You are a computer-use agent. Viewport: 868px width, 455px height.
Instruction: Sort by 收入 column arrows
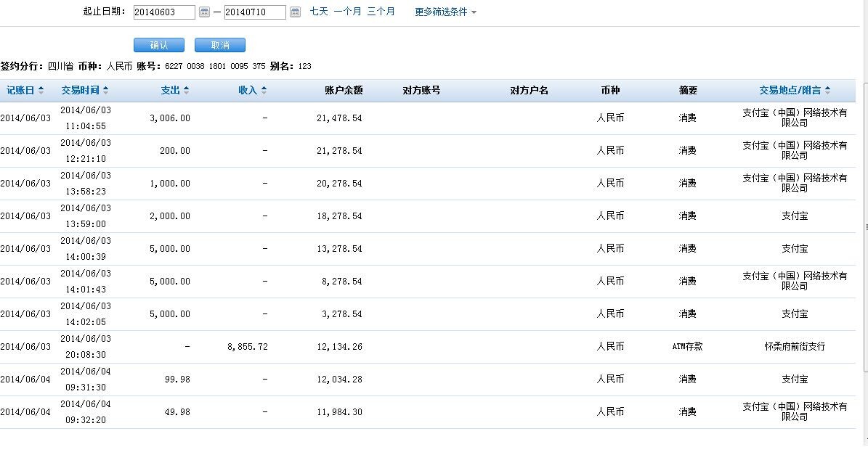264,91
